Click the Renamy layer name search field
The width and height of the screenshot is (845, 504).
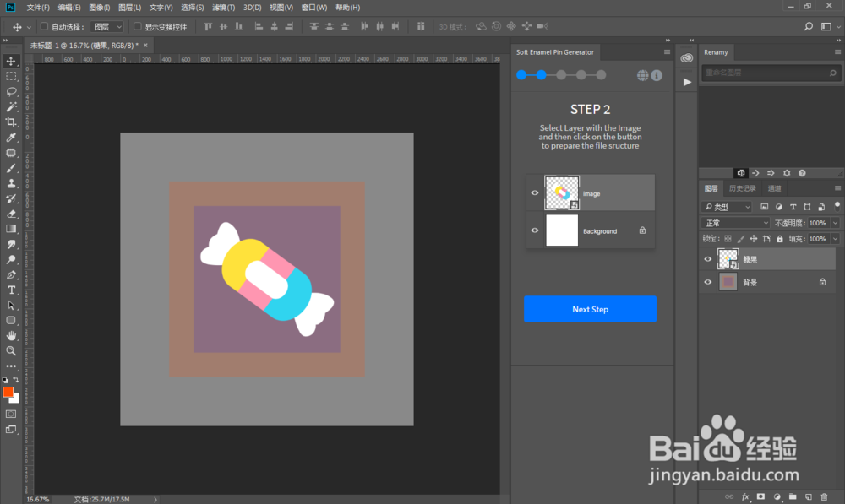point(771,73)
